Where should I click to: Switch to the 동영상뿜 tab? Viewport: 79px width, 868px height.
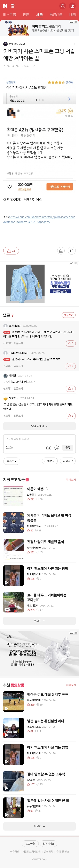(56, 14)
